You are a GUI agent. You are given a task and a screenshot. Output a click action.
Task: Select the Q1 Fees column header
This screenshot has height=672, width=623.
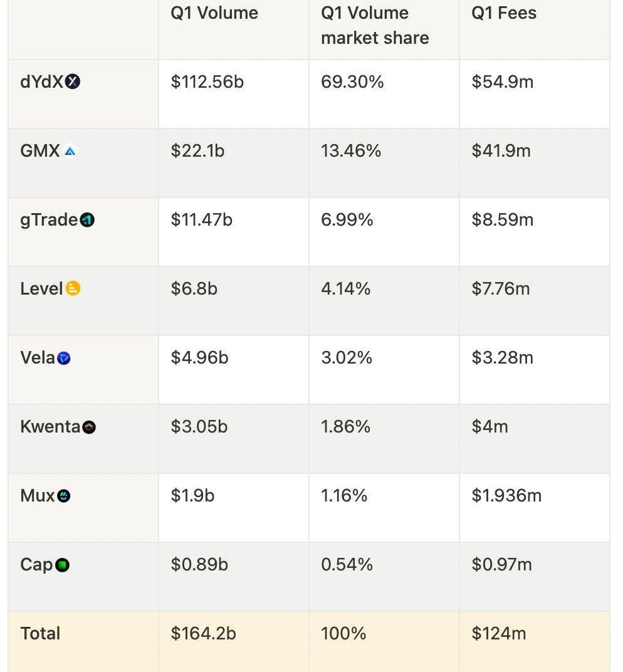(x=504, y=13)
